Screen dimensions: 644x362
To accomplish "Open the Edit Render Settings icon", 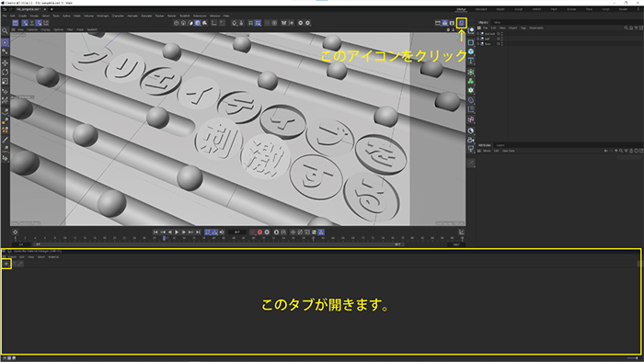I will tap(453, 23).
